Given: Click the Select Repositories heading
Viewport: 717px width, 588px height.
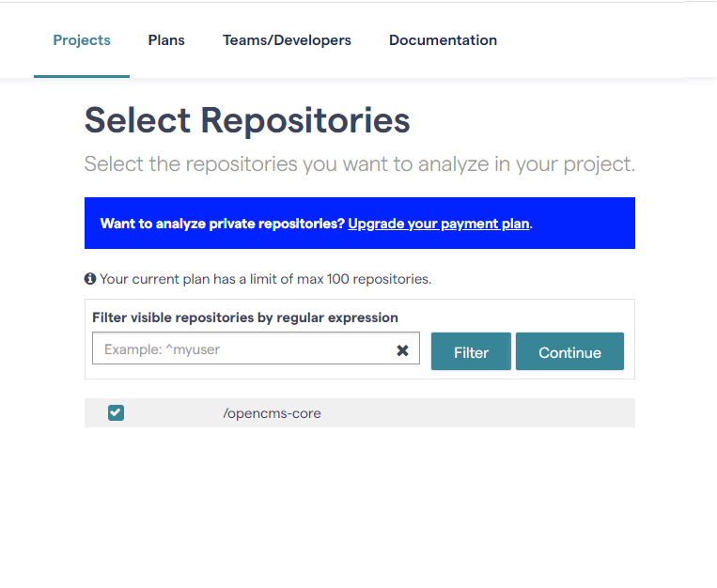Looking at the screenshot, I should pyautogui.click(x=247, y=120).
